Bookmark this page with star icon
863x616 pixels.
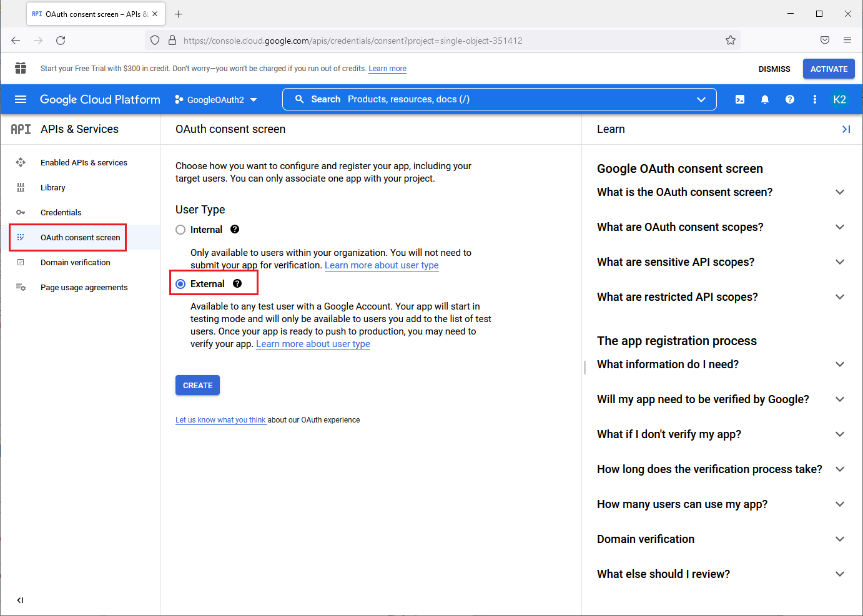[731, 41]
